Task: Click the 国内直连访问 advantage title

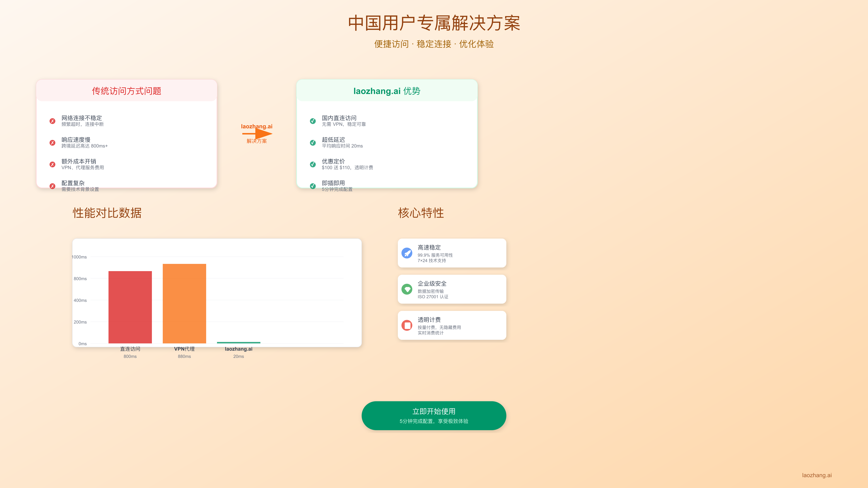Action: point(339,118)
